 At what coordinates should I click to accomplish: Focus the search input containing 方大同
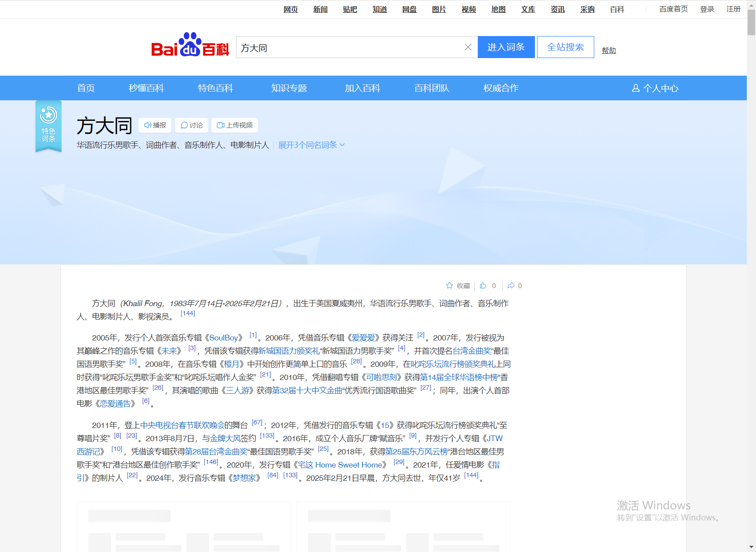pyautogui.click(x=349, y=47)
